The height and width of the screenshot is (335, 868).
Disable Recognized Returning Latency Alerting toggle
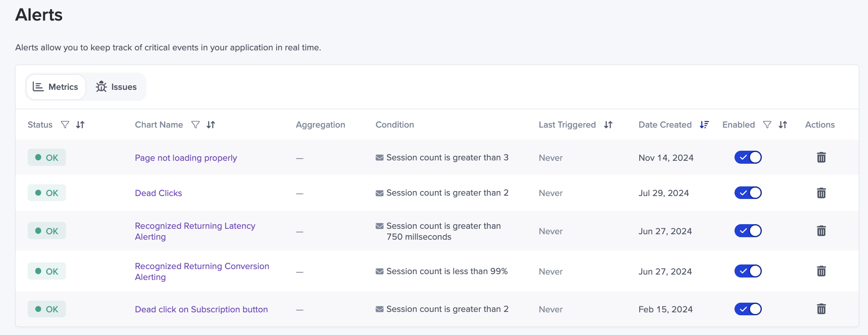748,231
